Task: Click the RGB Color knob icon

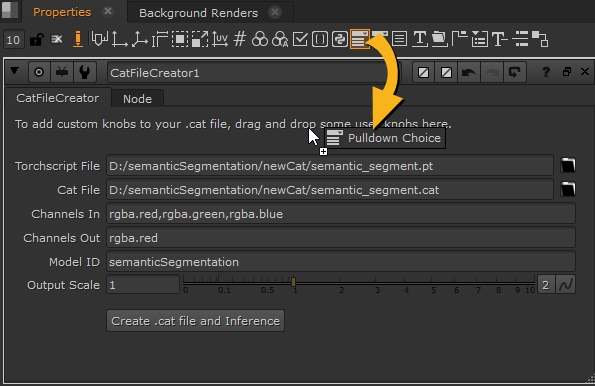Action: tap(260, 39)
